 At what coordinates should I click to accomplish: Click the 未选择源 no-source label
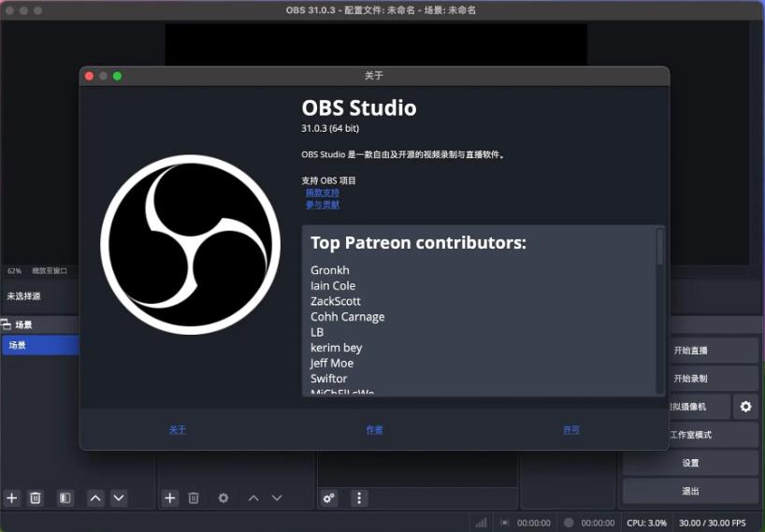[x=24, y=296]
